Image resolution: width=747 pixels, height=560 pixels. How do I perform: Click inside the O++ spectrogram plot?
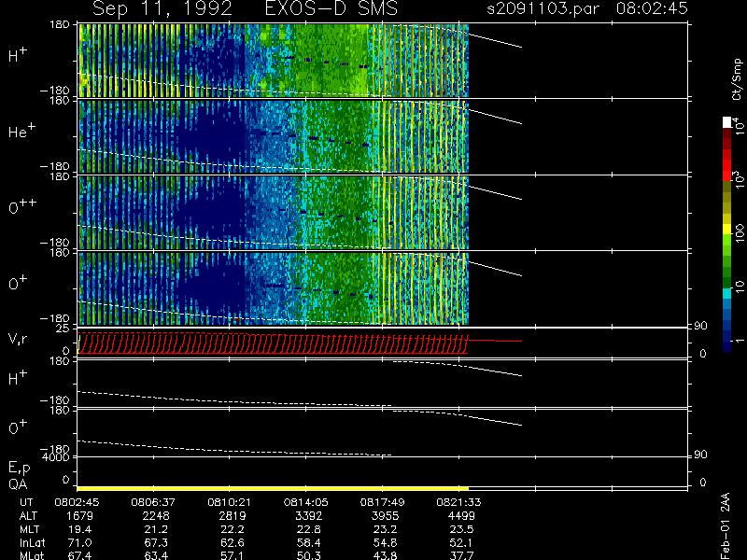274,213
